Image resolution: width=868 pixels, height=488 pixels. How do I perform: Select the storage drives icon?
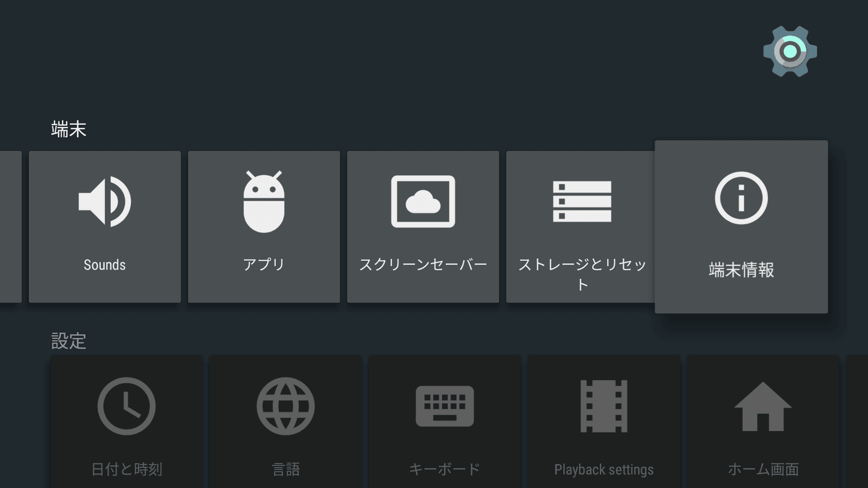[582, 201]
